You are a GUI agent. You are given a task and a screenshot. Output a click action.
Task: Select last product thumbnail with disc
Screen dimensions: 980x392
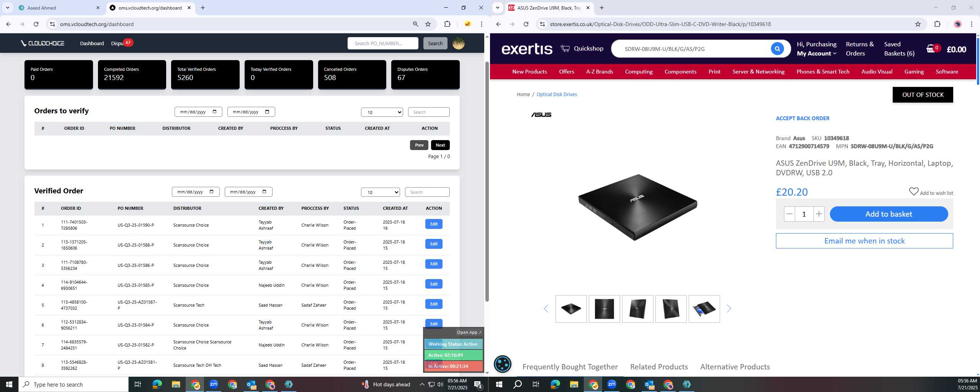click(x=704, y=309)
